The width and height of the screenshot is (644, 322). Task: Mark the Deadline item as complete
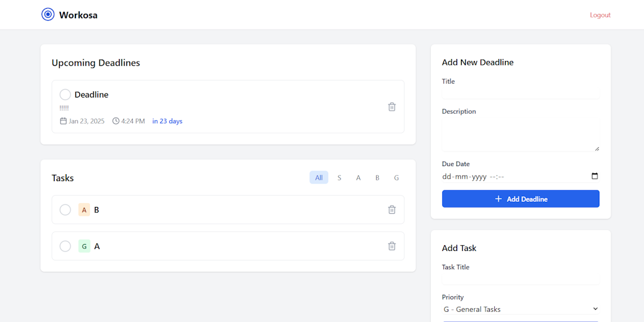point(65,95)
